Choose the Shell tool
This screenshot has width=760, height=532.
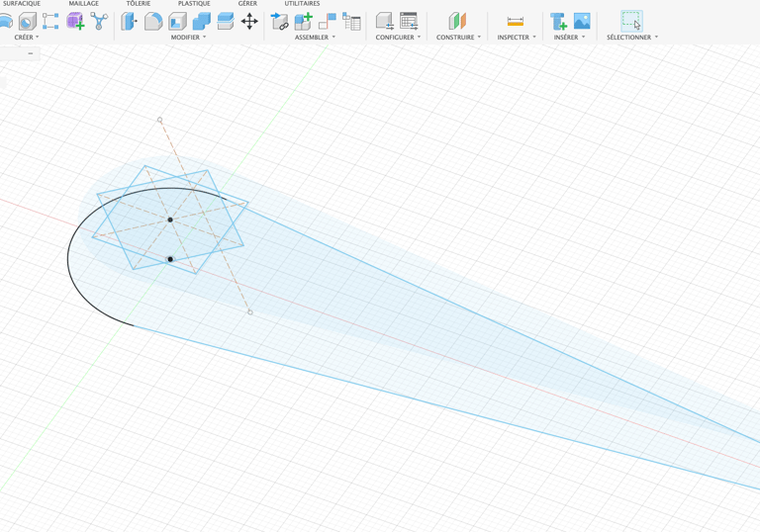[x=177, y=22]
